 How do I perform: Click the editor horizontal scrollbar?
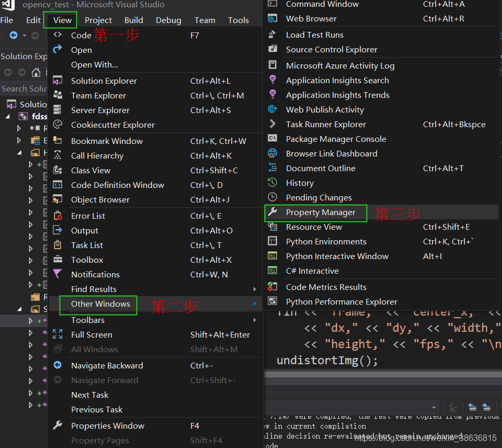pos(383,374)
